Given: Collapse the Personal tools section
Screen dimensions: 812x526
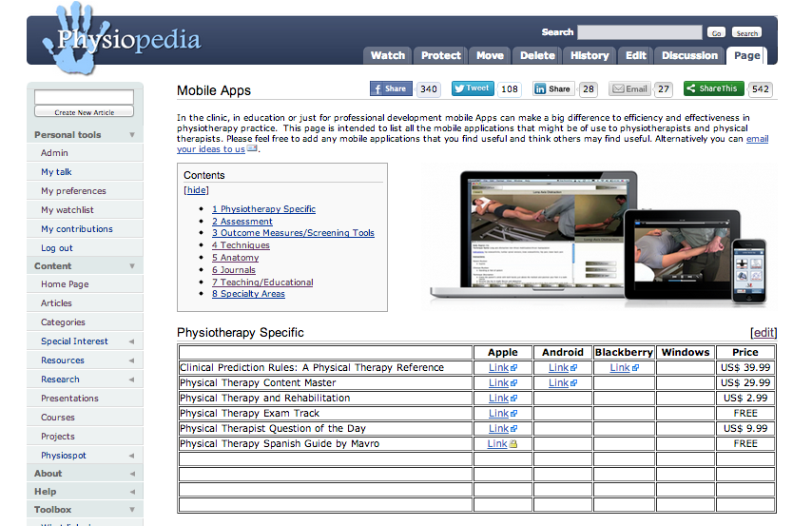Looking at the screenshot, I should (132, 135).
